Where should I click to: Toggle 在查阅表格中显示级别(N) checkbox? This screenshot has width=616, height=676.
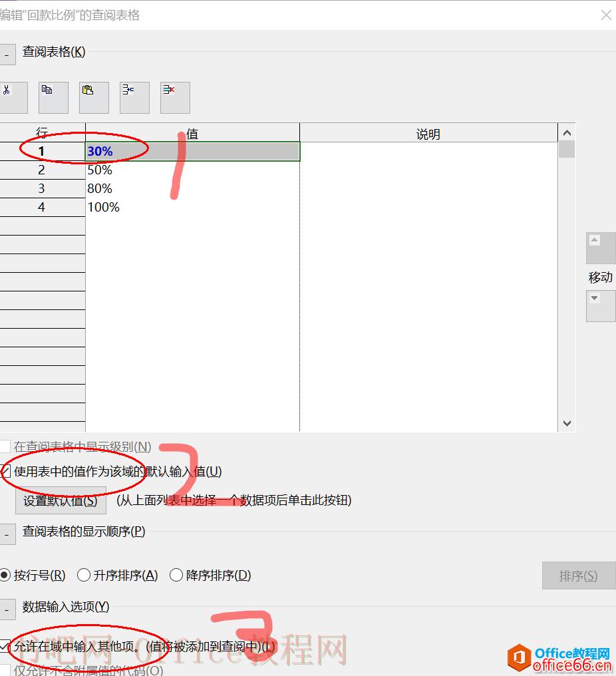point(5,446)
